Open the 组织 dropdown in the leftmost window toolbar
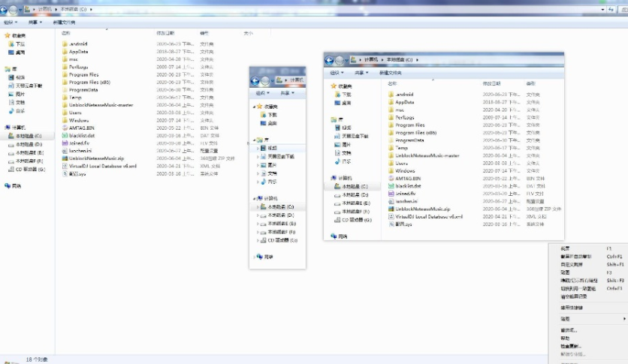 (x=11, y=23)
